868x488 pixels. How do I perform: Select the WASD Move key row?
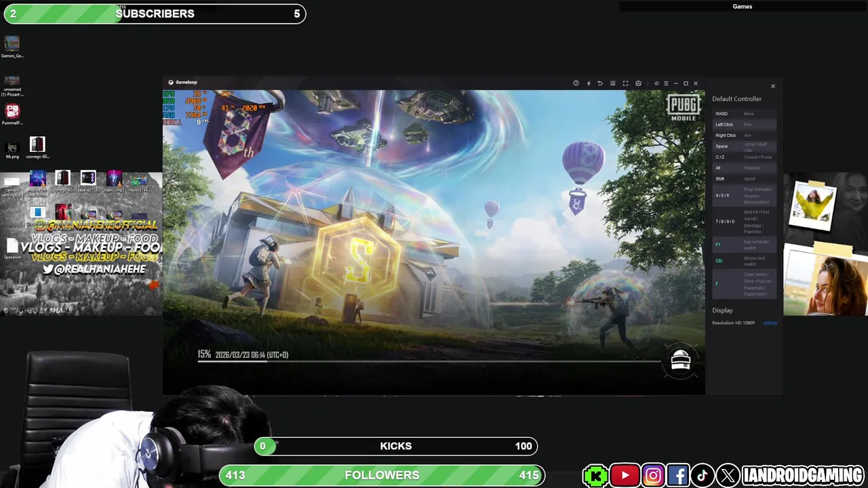point(744,114)
